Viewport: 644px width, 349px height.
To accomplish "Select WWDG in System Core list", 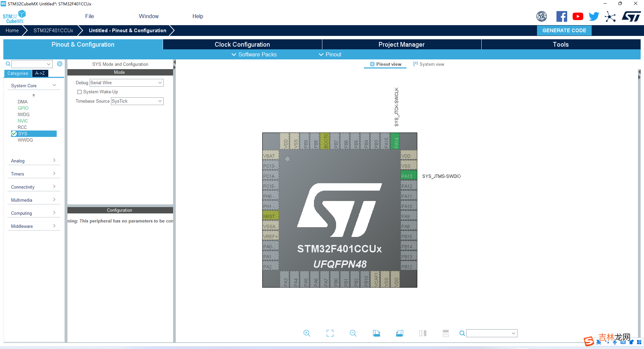I will pyautogui.click(x=25, y=140).
